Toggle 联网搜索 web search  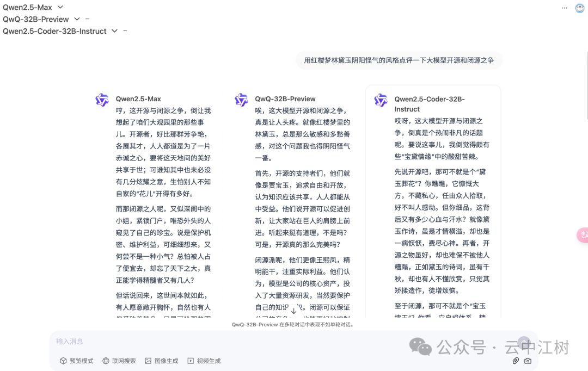coord(119,361)
